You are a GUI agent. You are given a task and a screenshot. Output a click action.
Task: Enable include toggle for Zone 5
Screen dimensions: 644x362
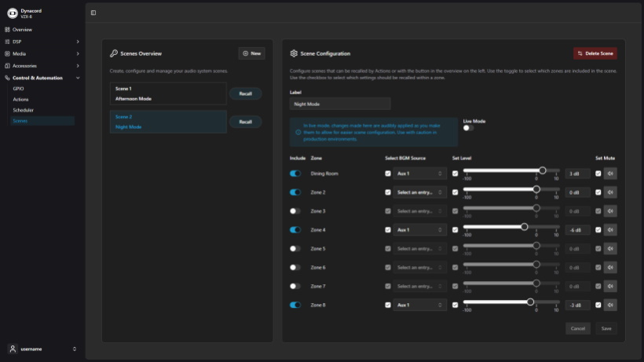tap(295, 249)
